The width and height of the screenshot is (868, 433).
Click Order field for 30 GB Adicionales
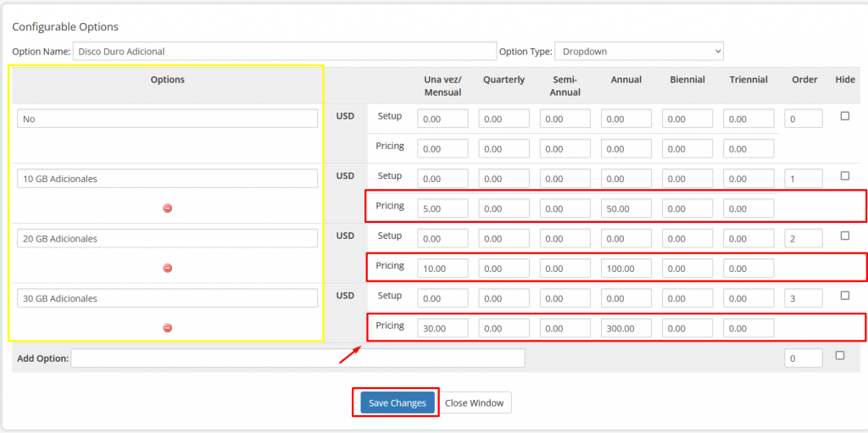[x=803, y=298]
